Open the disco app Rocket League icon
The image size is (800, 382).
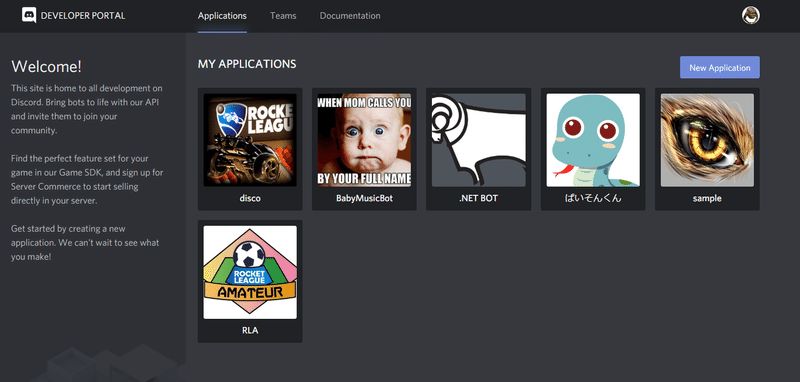[x=250, y=140]
